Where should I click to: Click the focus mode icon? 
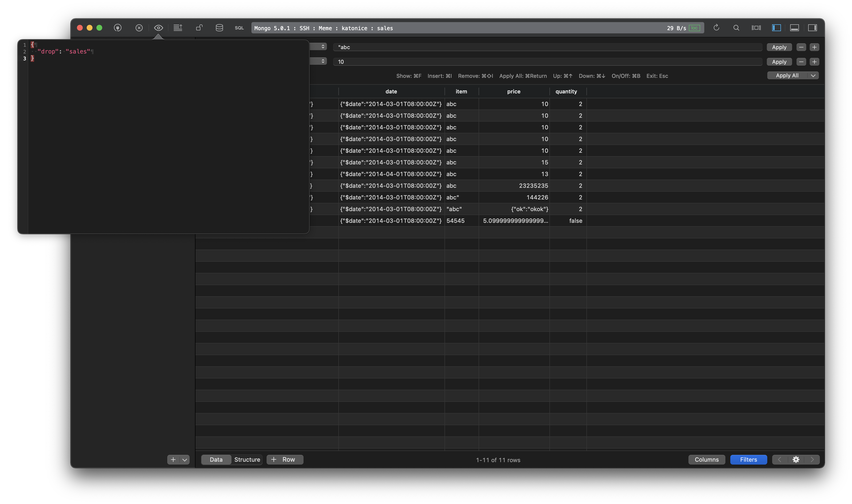coord(756,28)
